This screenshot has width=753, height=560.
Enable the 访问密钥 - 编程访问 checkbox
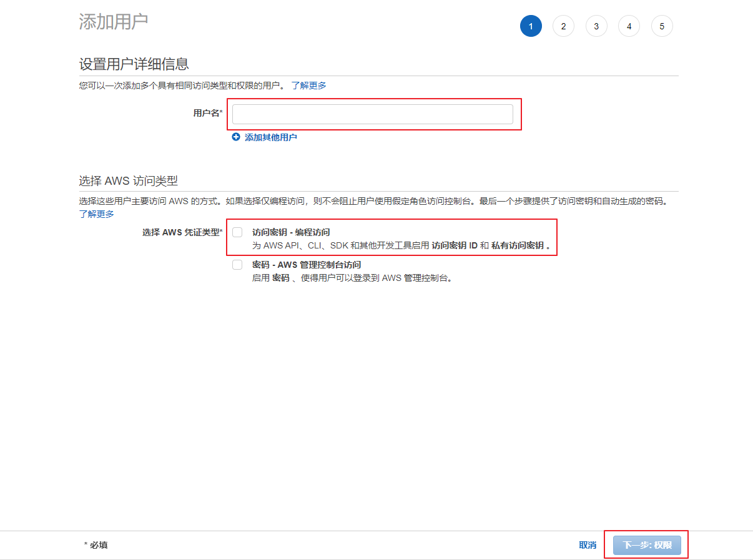(x=237, y=232)
